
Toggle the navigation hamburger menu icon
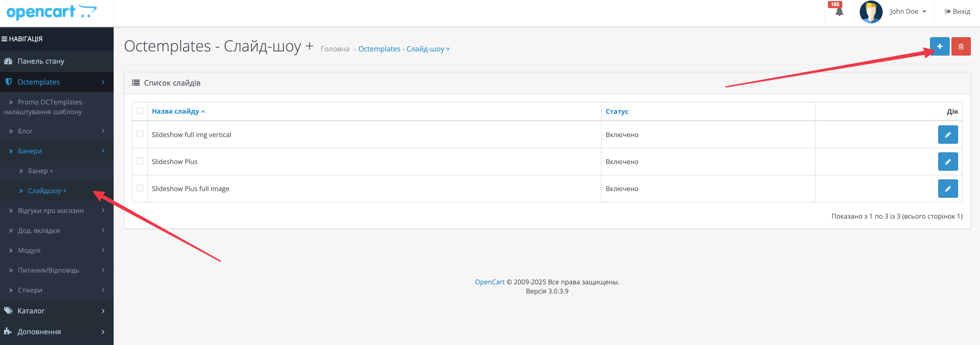pyautogui.click(x=5, y=39)
